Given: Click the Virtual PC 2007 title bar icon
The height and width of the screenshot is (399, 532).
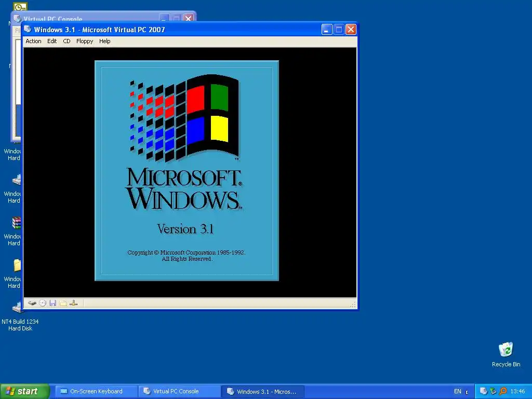Looking at the screenshot, I should [28, 30].
